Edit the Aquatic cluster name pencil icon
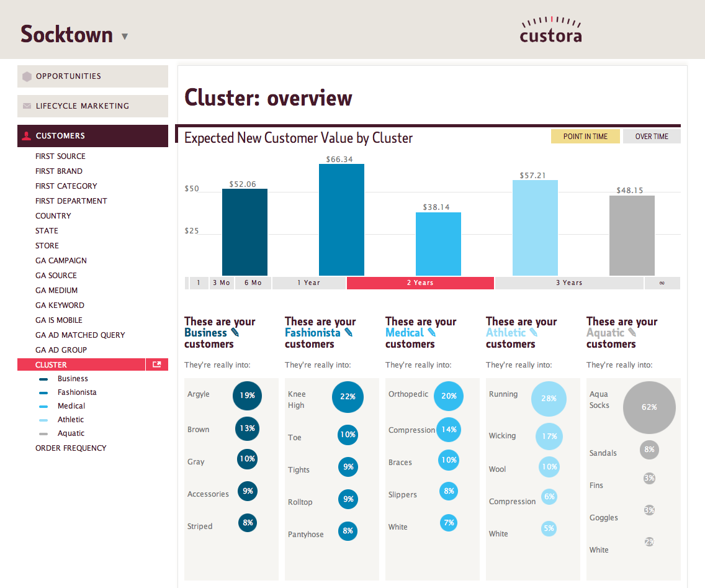The height and width of the screenshot is (588, 705). point(632,332)
